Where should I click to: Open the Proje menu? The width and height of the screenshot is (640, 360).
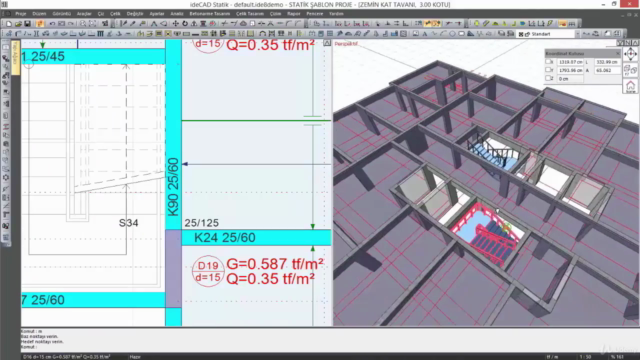[20, 13]
